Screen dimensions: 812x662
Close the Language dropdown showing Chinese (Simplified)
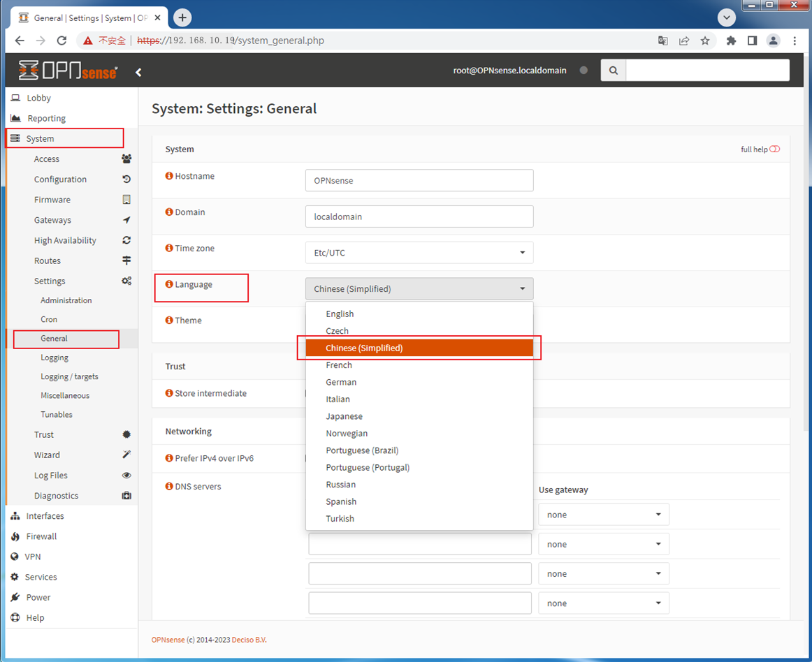[x=419, y=289]
